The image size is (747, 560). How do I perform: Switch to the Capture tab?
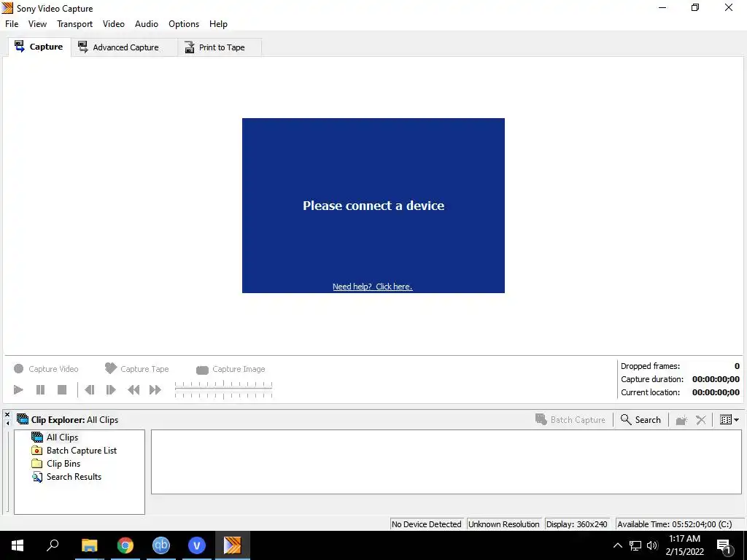coord(39,47)
